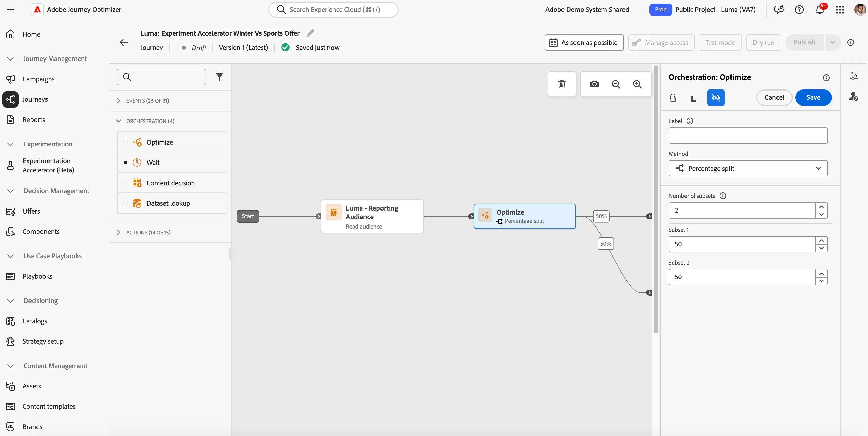Increase Number of subsets stepper
The image size is (868, 436).
(821, 206)
